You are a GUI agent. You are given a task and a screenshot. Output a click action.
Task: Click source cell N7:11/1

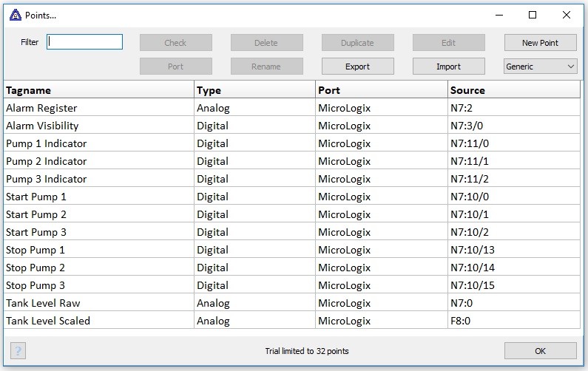(514, 161)
